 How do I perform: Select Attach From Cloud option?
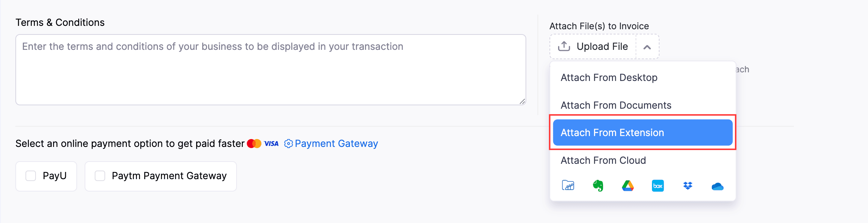603,160
